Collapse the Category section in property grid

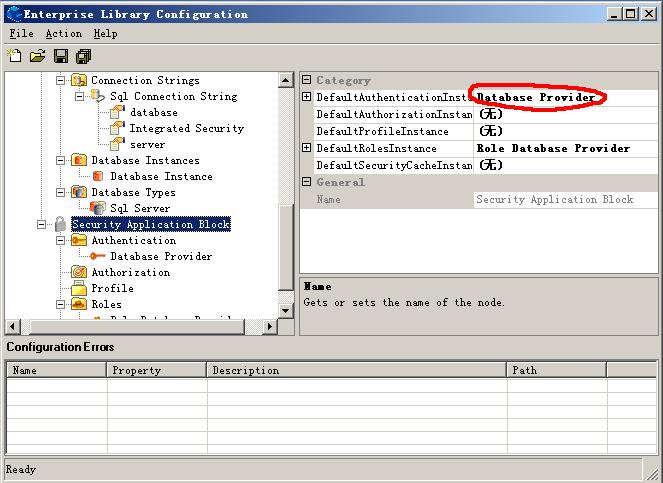307,80
